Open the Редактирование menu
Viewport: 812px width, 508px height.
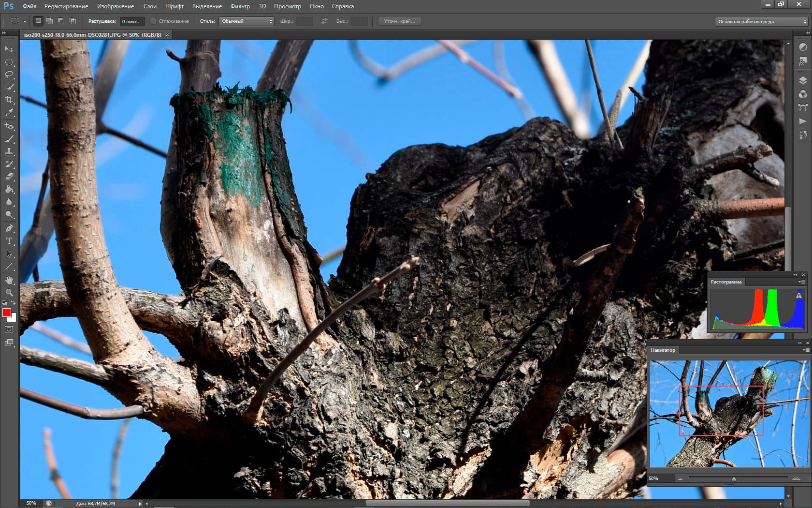66,6
